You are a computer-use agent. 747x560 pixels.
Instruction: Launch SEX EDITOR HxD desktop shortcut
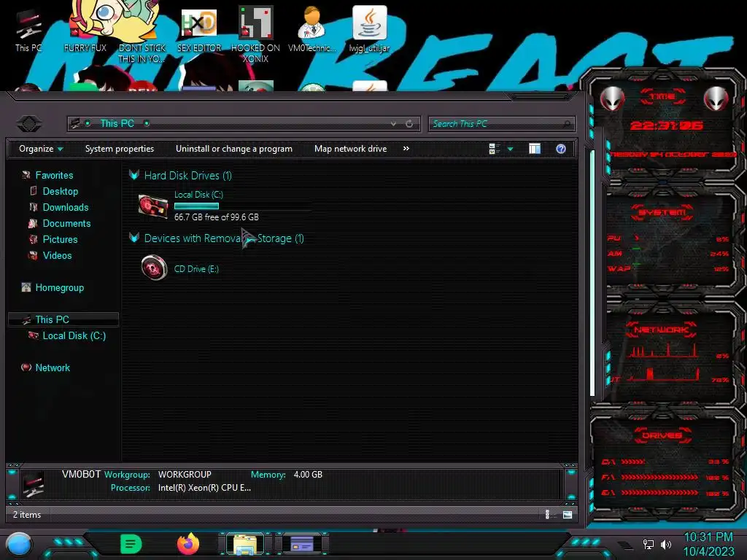pyautogui.click(x=199, y=29)
